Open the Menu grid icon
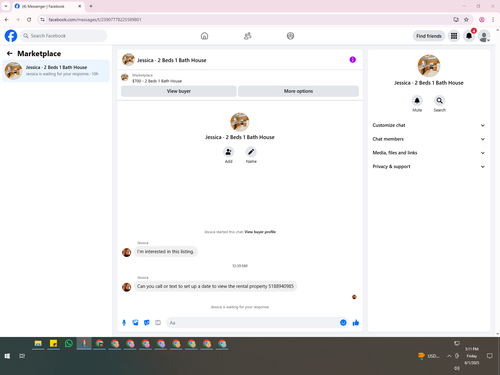Image resolution: width=500 pixels, height=375 pixels. click(454, 36)
